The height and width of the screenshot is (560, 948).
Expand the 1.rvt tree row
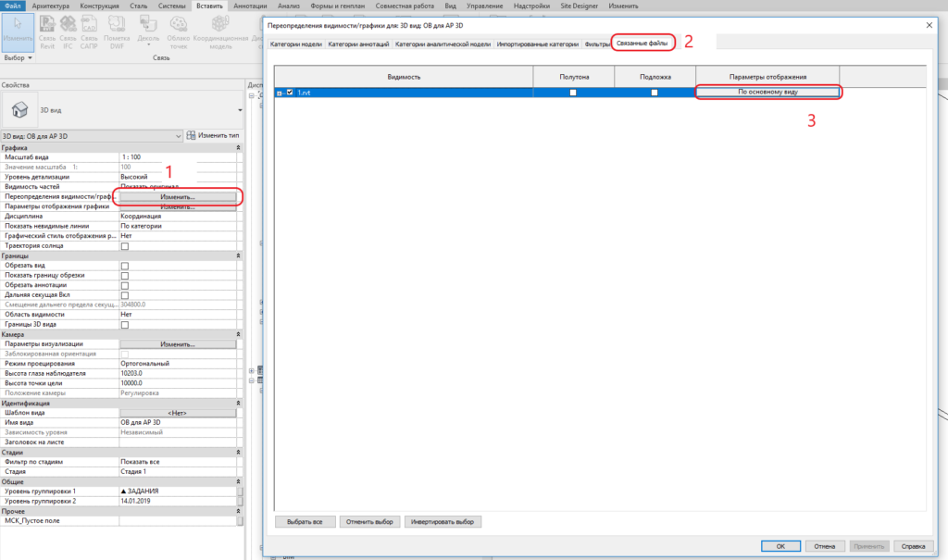[280, 93]
